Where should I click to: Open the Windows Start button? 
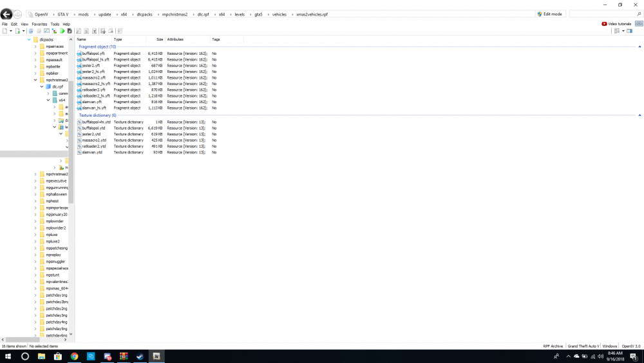pos(8,357)
